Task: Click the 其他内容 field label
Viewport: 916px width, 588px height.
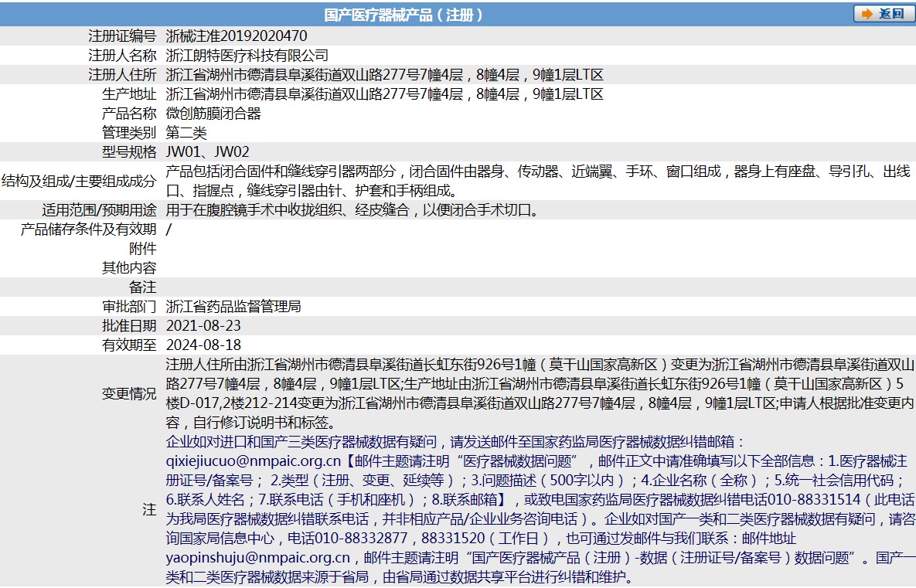Action: (129, 267)
